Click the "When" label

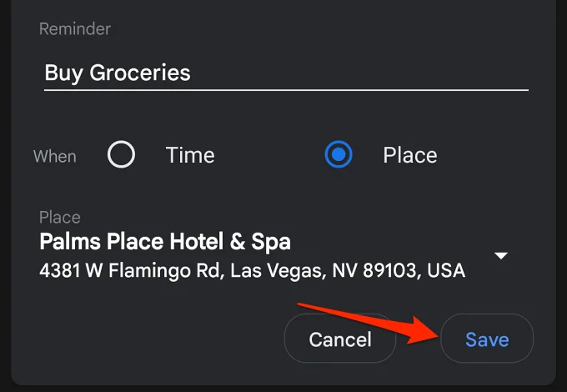coord(55,156)
